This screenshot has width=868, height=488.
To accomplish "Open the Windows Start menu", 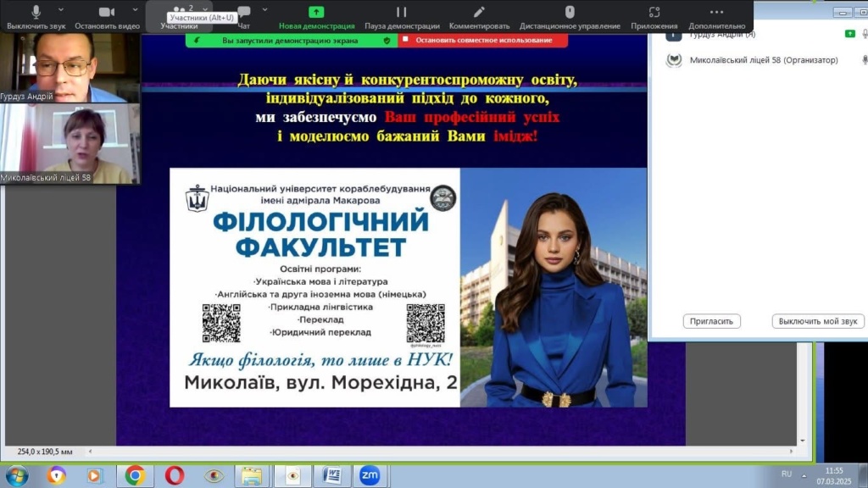I will pos(17,476).
